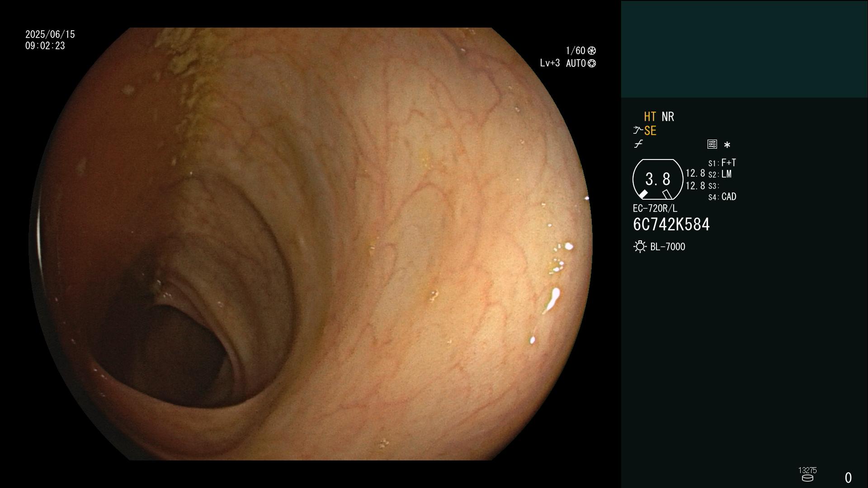Click the Lv+3 brightness level text
The height and width of the screenshot is (488, 868).
pos(550,63)
